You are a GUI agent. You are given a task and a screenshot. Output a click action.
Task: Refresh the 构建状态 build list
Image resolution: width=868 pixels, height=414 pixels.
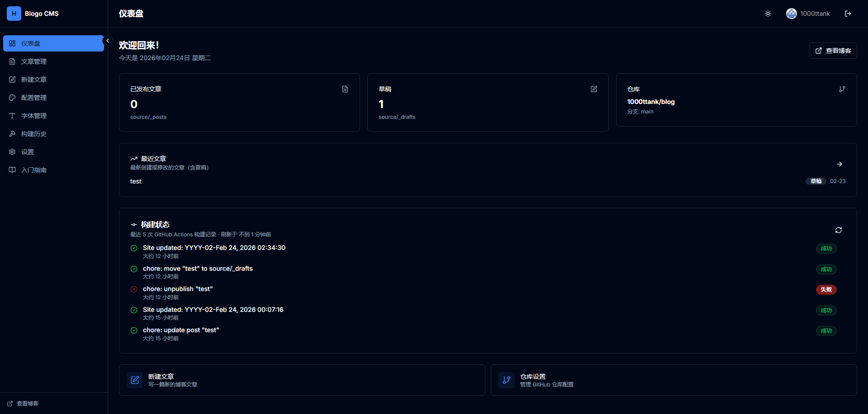[839, 230]
